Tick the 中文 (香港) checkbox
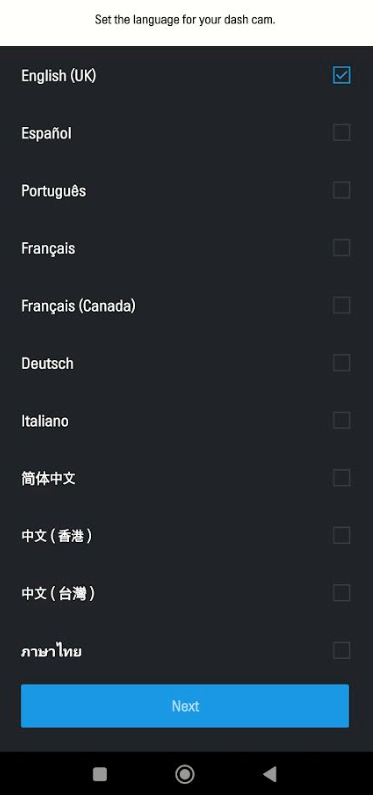Image resolution: width=373 pixels, height=795 pixels. (x=342, y=535)
